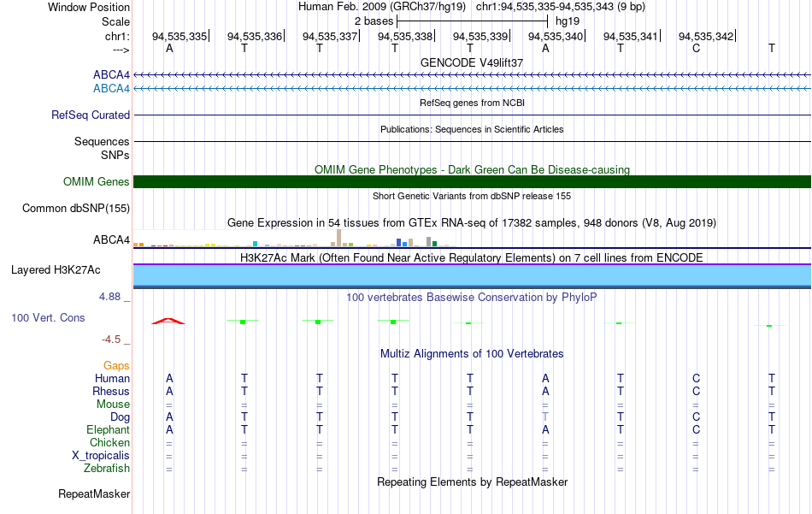Screen dimensions: 812x514
Task: Open the light blue ABCA4 transcript label
Action: (111, 89)
